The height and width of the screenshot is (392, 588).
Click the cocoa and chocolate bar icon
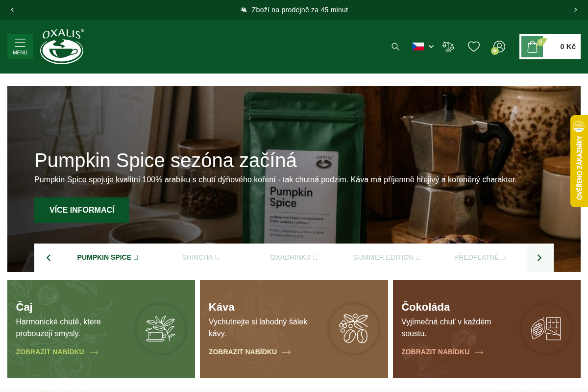[x=546, y=329]
